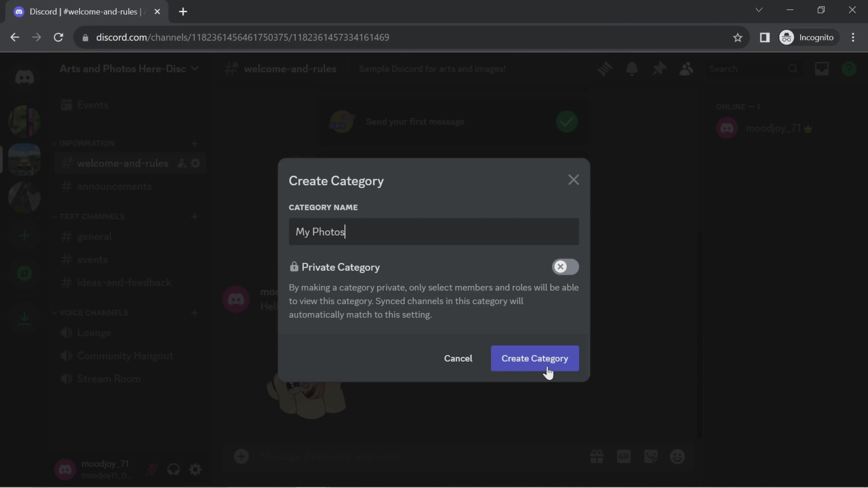Cancel the Create Category dialog
The width and height of the screenshot is (868, 488).
pos(458,358)
